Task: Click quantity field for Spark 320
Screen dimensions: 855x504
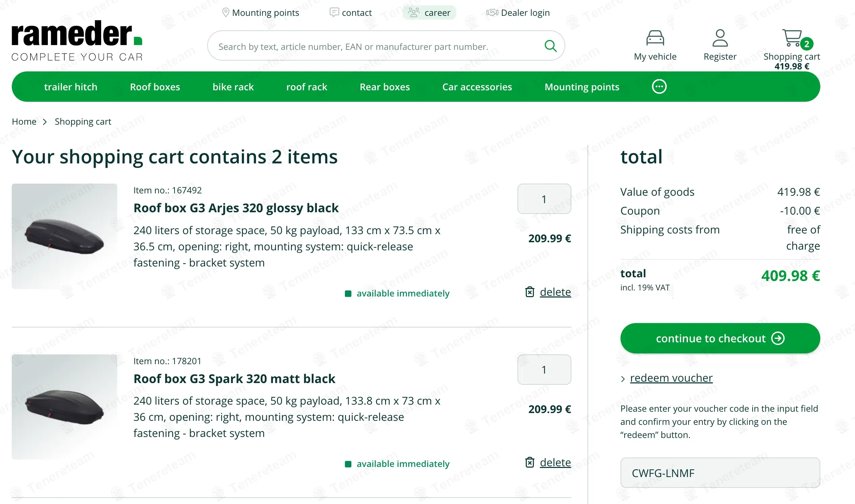Action: coord(544,369)
